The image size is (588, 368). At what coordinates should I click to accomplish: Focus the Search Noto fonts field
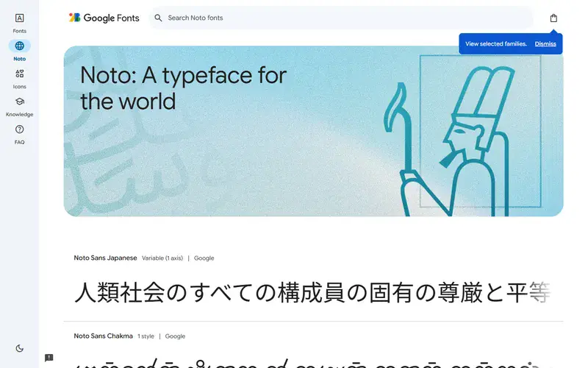coord(341,18)
